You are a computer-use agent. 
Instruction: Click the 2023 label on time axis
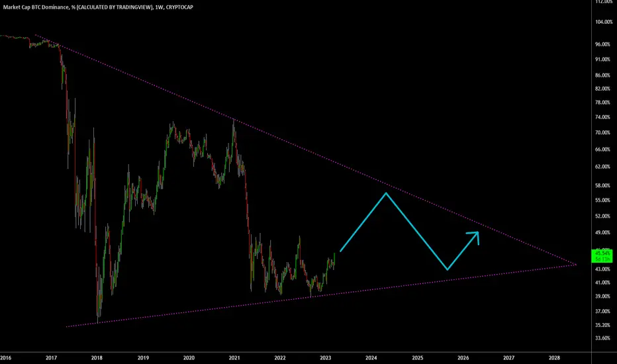click(x=326, y=357)
